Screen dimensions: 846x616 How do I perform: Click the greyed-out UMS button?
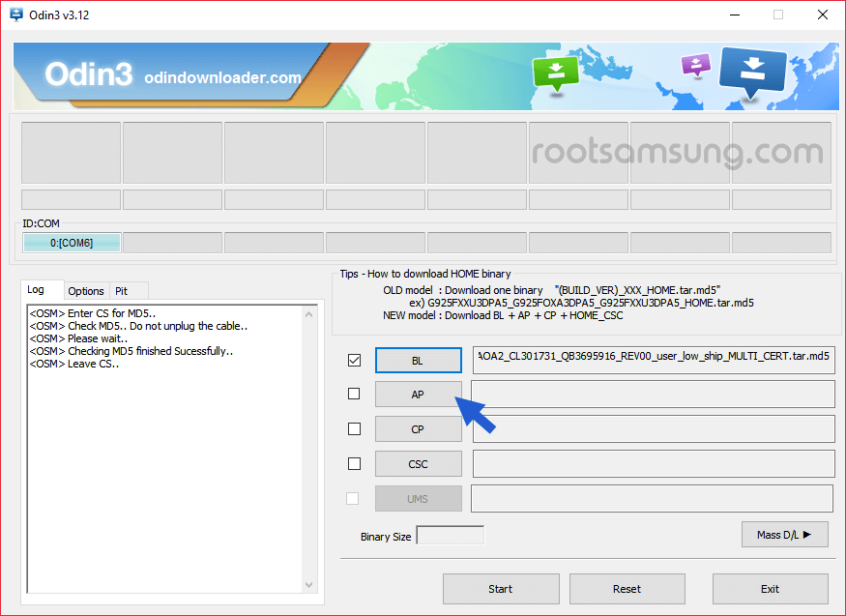(x=418, y=499)
